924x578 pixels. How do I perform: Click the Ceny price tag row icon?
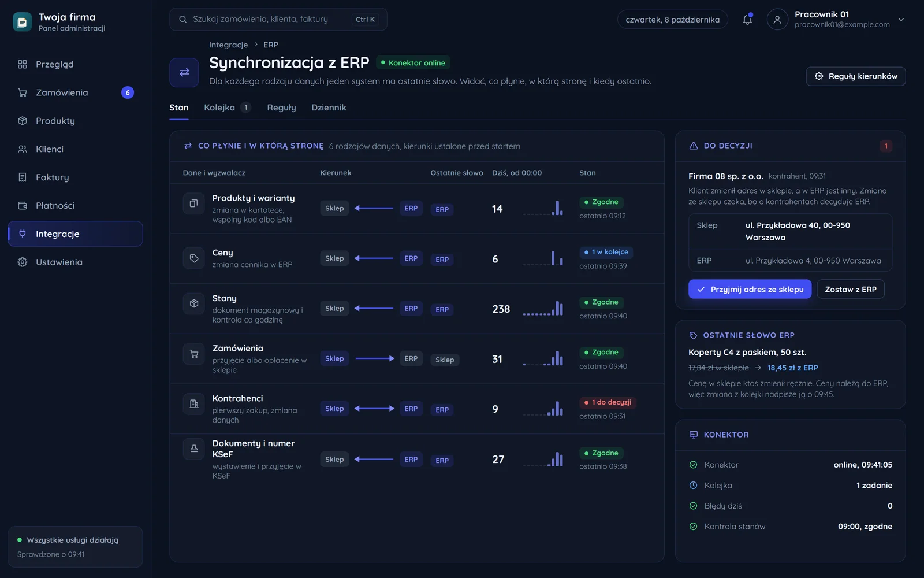(x=194, y=258)
